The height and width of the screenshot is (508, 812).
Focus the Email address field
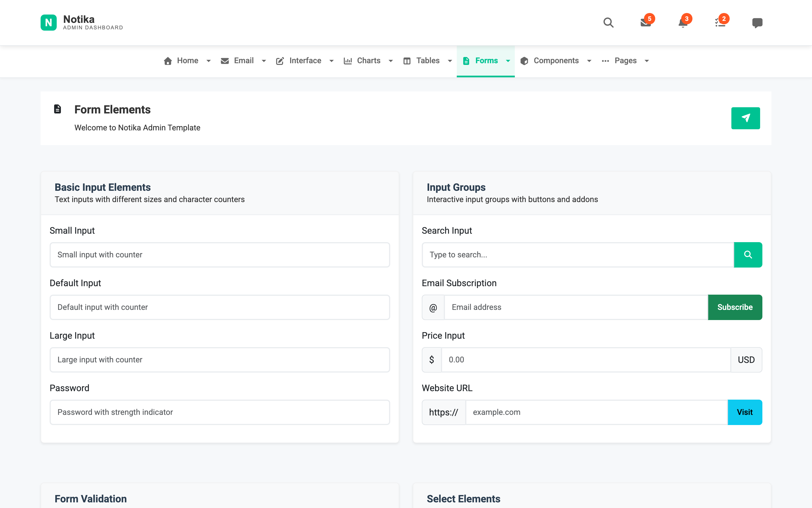576,307
